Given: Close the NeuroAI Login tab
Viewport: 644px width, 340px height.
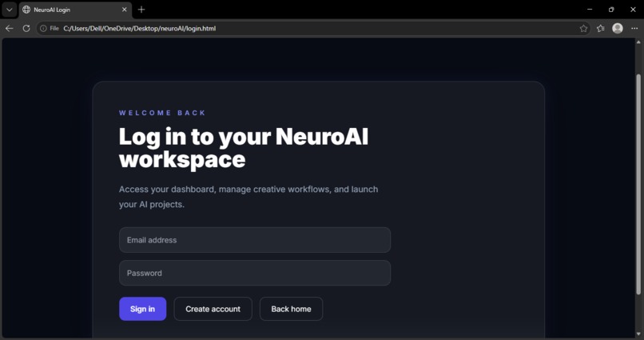Looking at the screenshot, I should pyautogui.click(x=125, y=10).
